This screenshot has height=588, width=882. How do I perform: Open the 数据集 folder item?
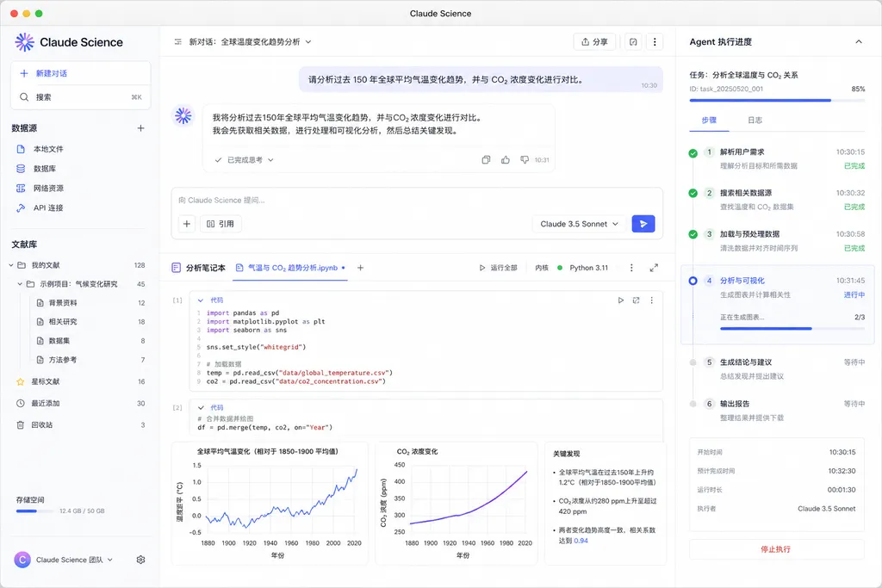click(90, 341)
